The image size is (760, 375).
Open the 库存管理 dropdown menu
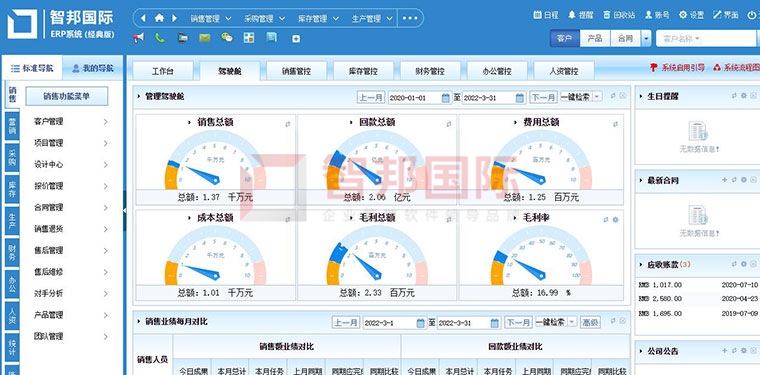point(318,18)
